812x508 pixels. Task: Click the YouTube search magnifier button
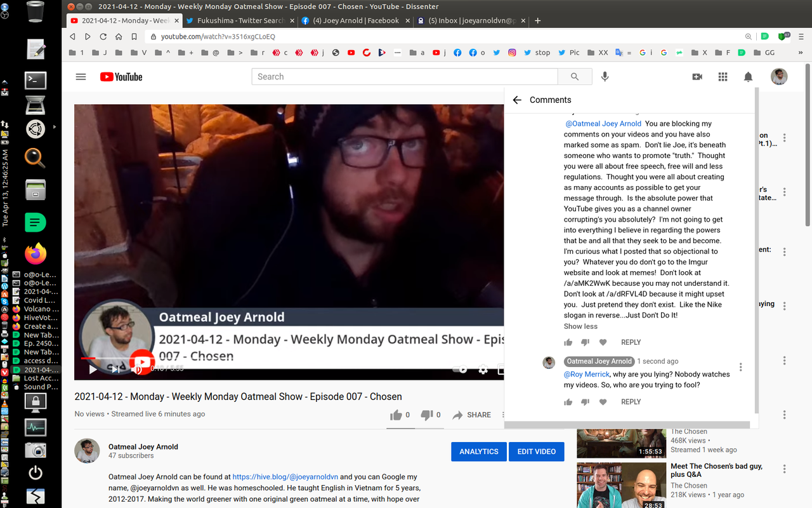(x=575, y=77)
